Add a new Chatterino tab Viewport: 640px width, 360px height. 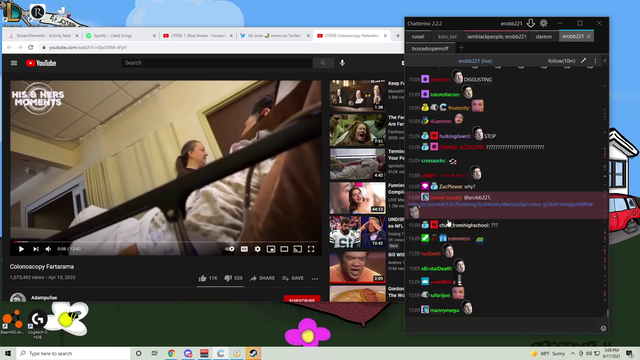coord(461,48)
